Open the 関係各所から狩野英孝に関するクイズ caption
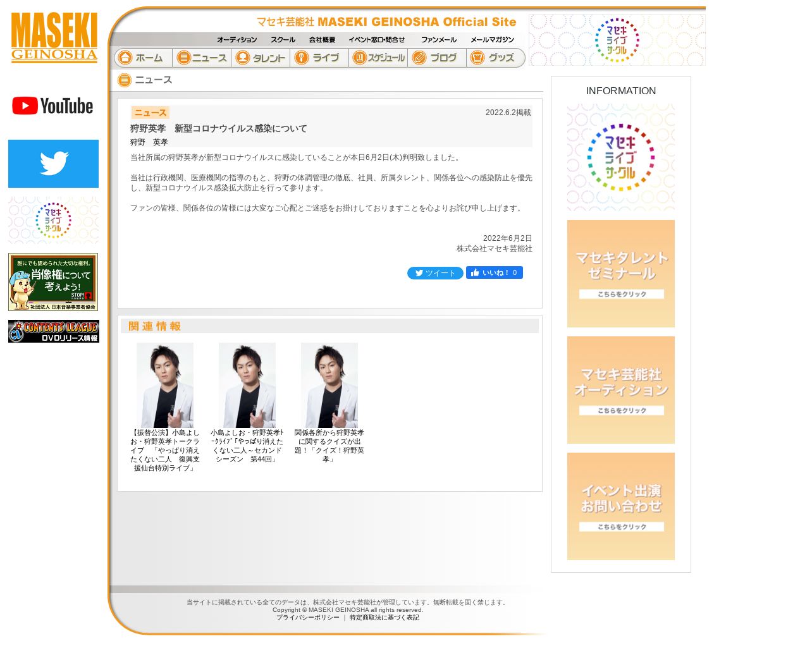The width and height of the screenshot is (812, 648). (329, 446)
